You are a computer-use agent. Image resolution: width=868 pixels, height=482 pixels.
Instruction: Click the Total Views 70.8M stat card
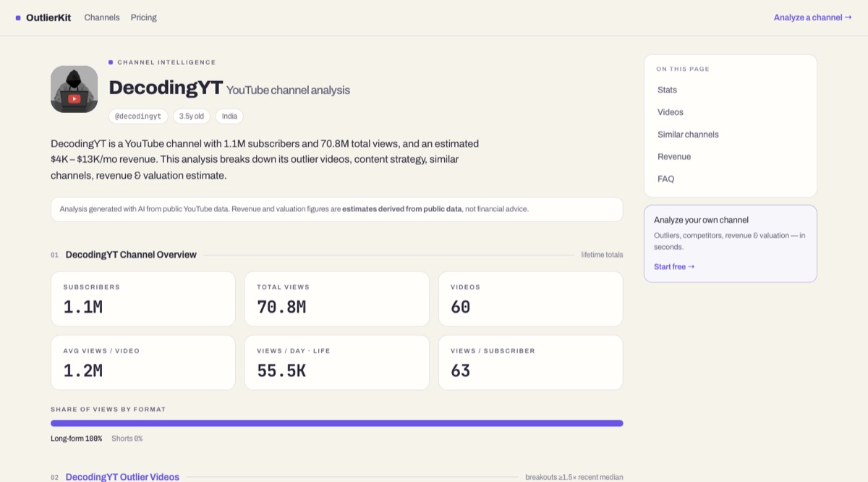(x=337, y=299)
